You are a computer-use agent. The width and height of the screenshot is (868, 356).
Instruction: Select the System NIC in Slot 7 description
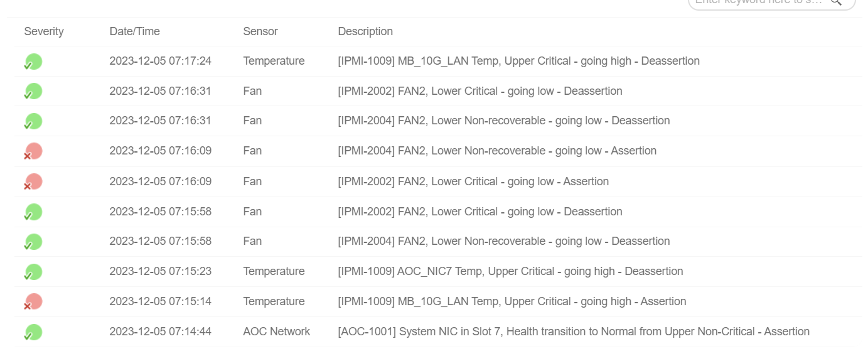pos(574,332)
